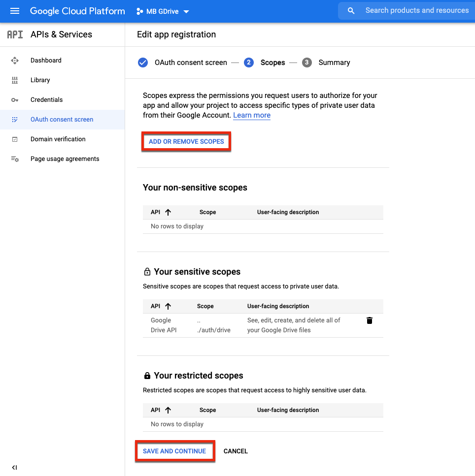Click the API logo icon in the sidebar header
Viewport: 475px width, 476px height.
point(15,34)
